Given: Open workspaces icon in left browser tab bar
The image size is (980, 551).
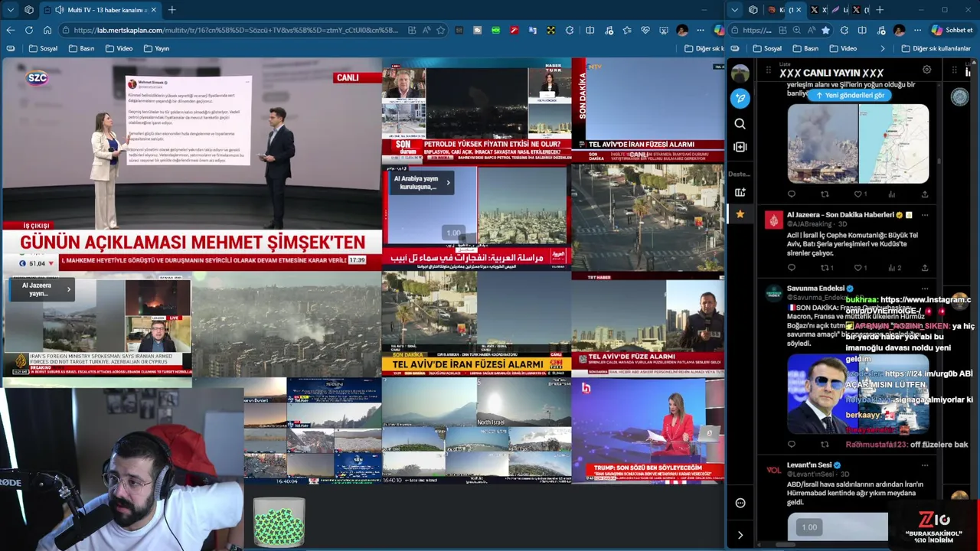Looking at the screenshot, I should click(29, 10).
